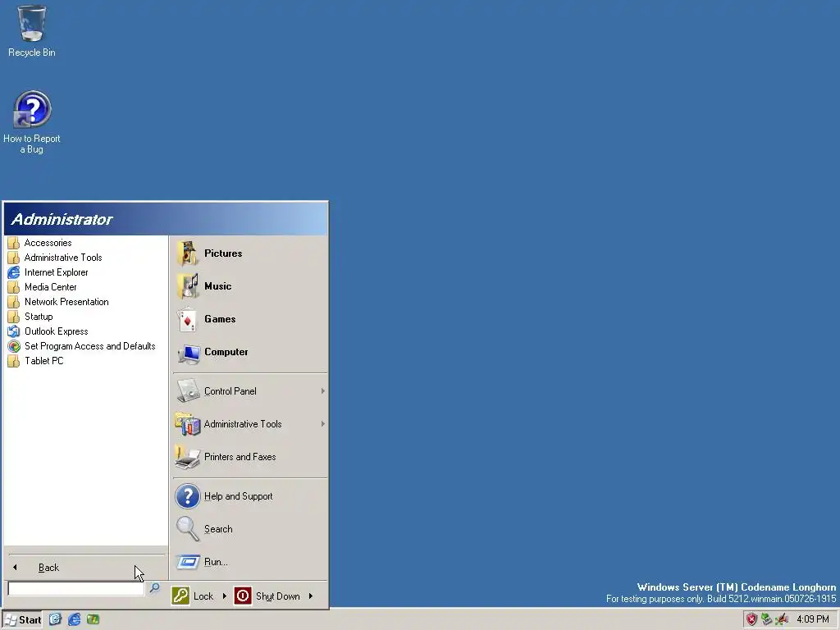Click the red Shut Down power icon
Image resolution: width=840 pixels, height=630 pixels.
[243, 596]
